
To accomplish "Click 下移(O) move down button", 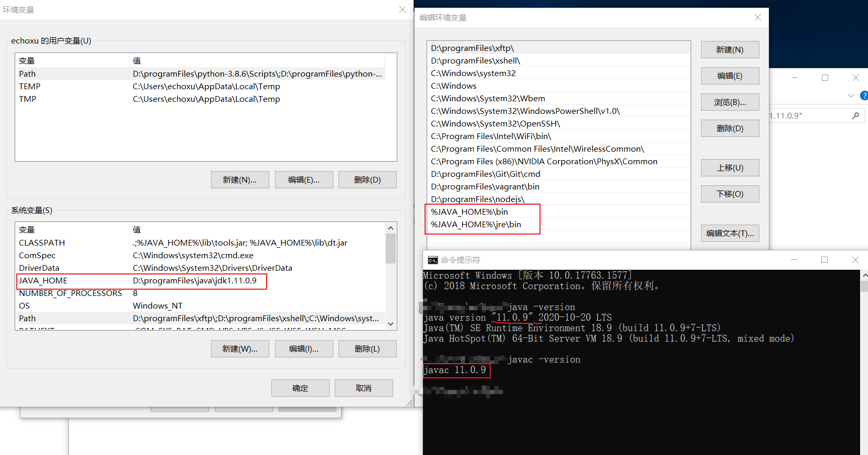I will (x=730, y=194).
